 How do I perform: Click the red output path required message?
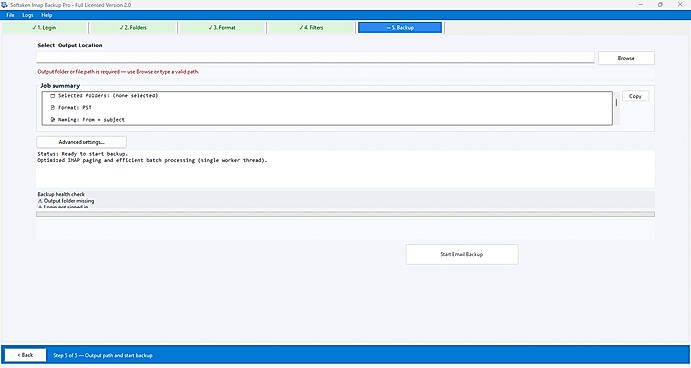[x=118, y=71]
